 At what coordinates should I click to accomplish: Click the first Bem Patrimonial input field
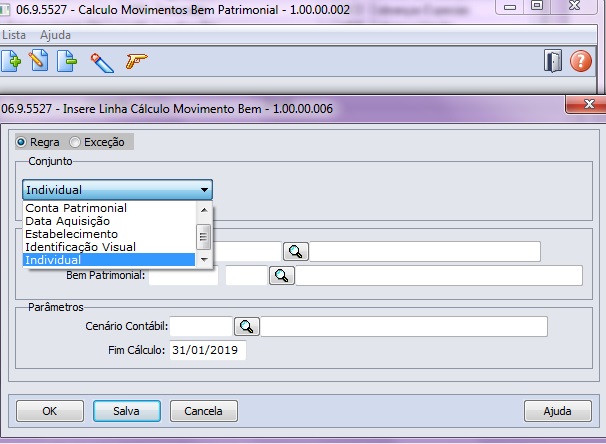[x=183, y=276]
